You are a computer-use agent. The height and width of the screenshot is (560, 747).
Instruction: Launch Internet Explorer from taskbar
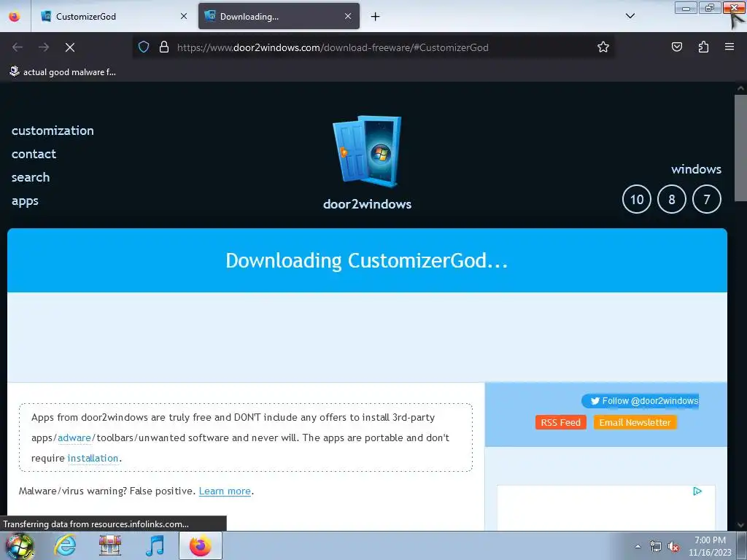65,545
